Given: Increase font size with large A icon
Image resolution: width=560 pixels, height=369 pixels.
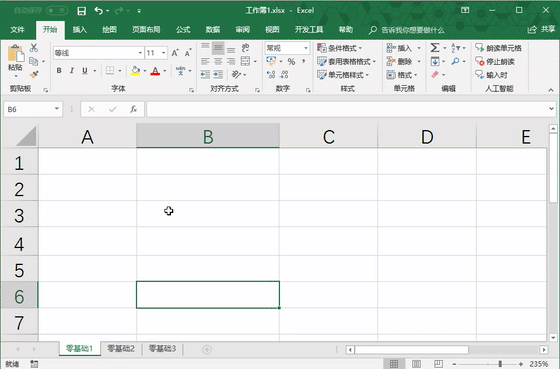Looking at the screenshot, I should point(175,53).
